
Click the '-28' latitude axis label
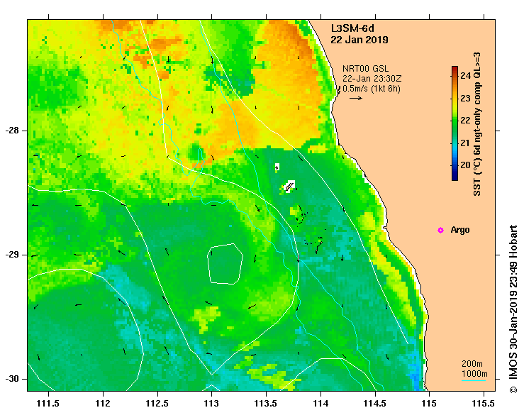(x=12, y=131)
